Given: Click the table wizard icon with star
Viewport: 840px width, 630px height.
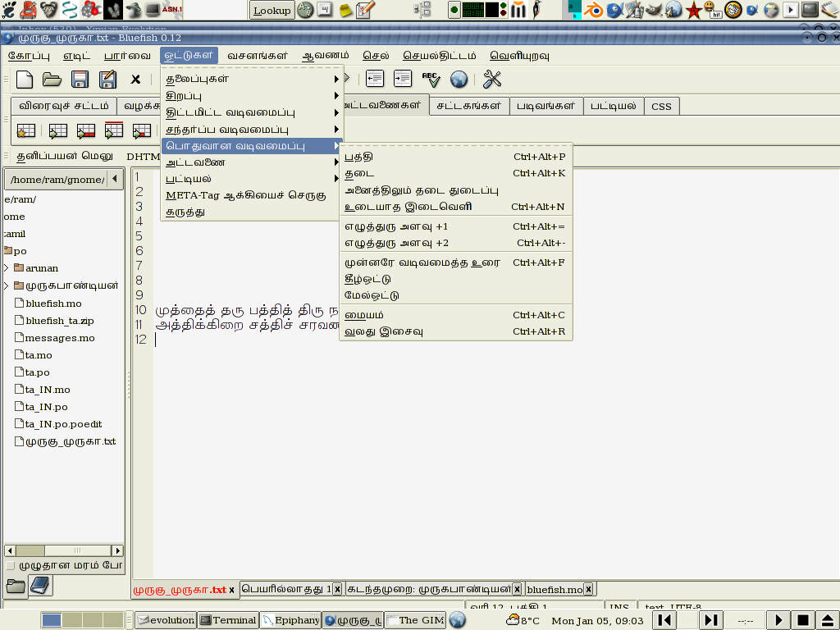Looking at the screenshot, I should [x=25, y=130].
